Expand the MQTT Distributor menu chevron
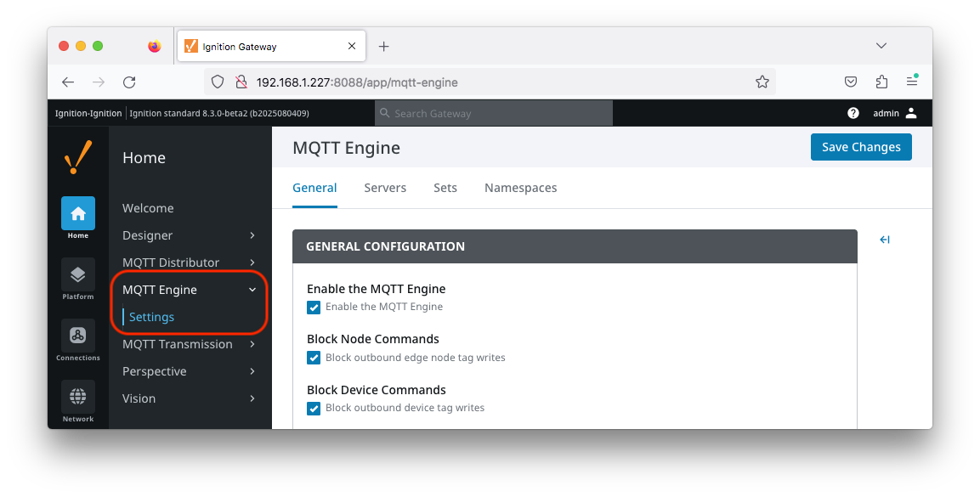The image size is (980, 497). point(252,263)
